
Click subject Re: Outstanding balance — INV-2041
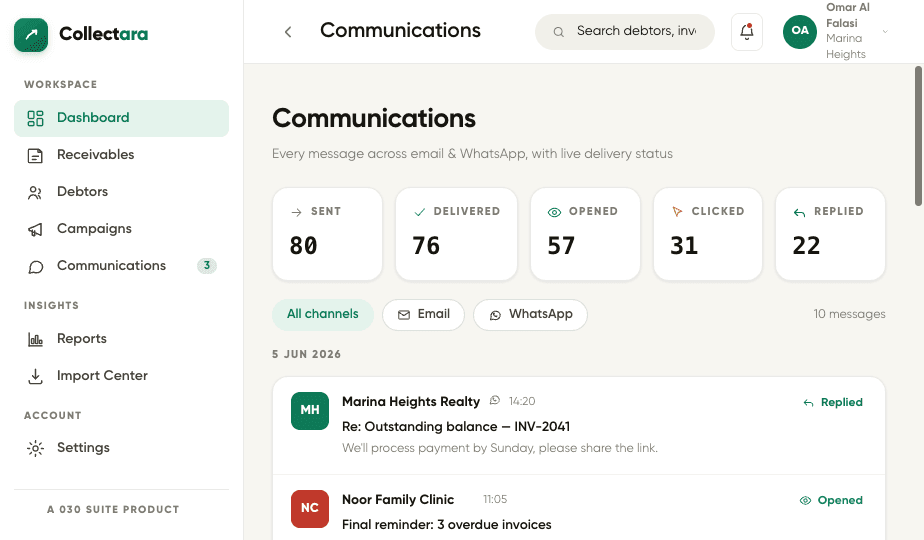tap(456, 427)
